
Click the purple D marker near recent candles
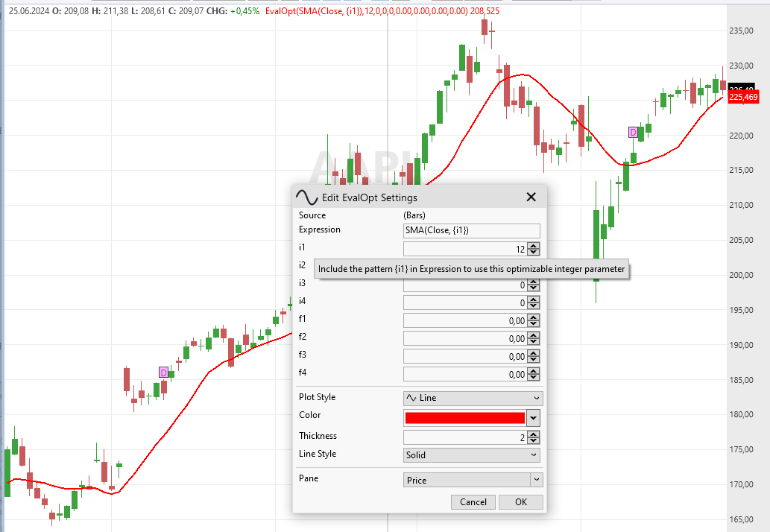point(633,133)
